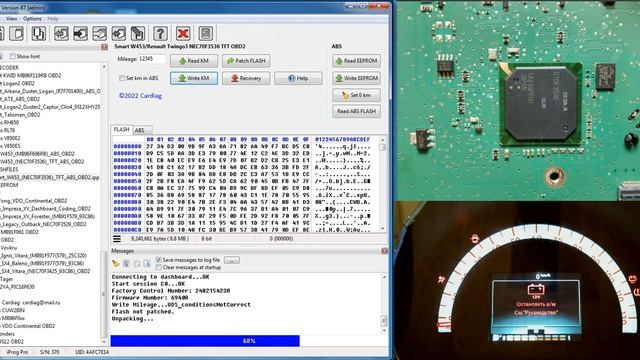Click the new blank document toolbar icon
The height and width of the screenshot is (360, 640).
tap(17, 33)
